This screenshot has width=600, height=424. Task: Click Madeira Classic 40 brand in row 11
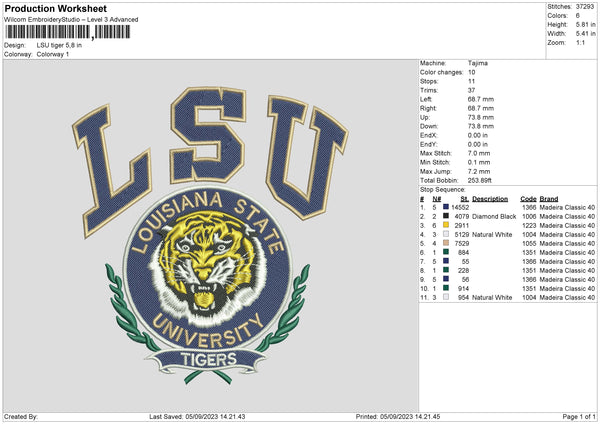click(567, 297)
